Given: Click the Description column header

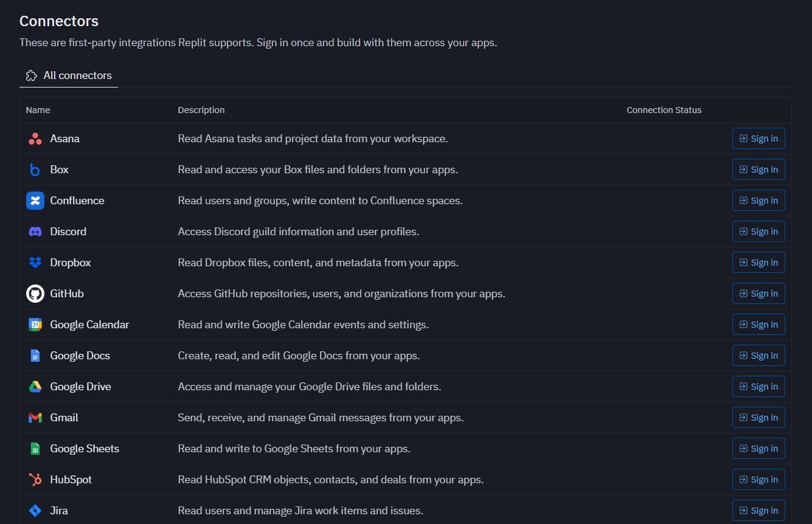Looking at the screenshot, I should coord(201,110).
